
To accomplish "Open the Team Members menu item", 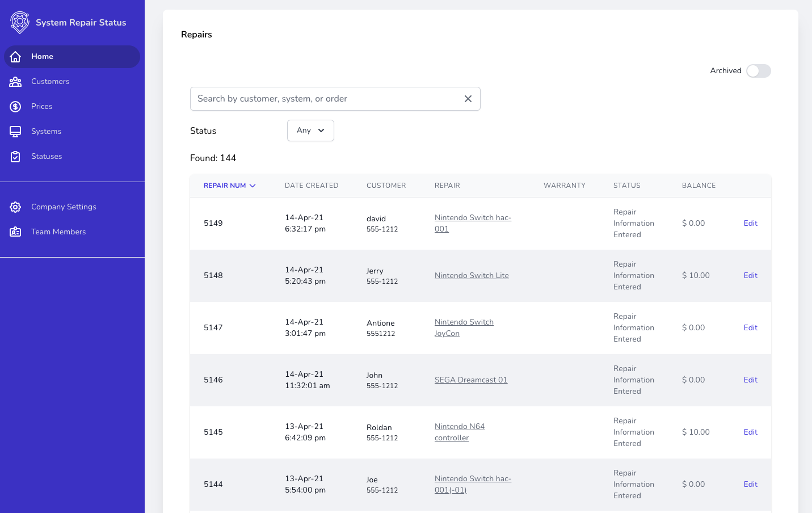I will point(58,232).
